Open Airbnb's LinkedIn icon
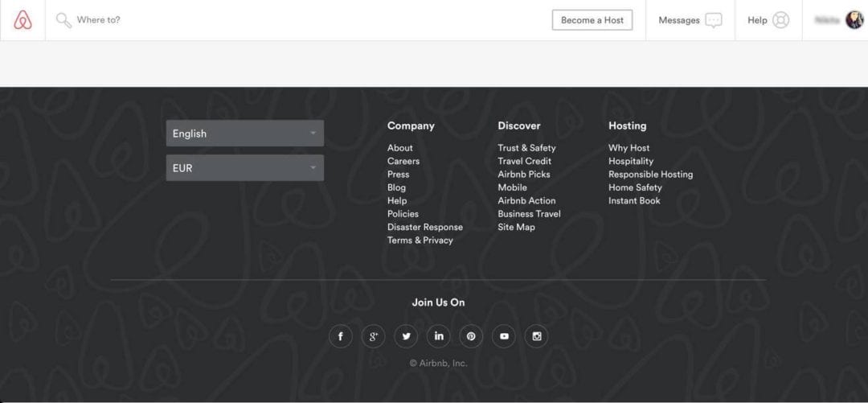 pos(439,336)
